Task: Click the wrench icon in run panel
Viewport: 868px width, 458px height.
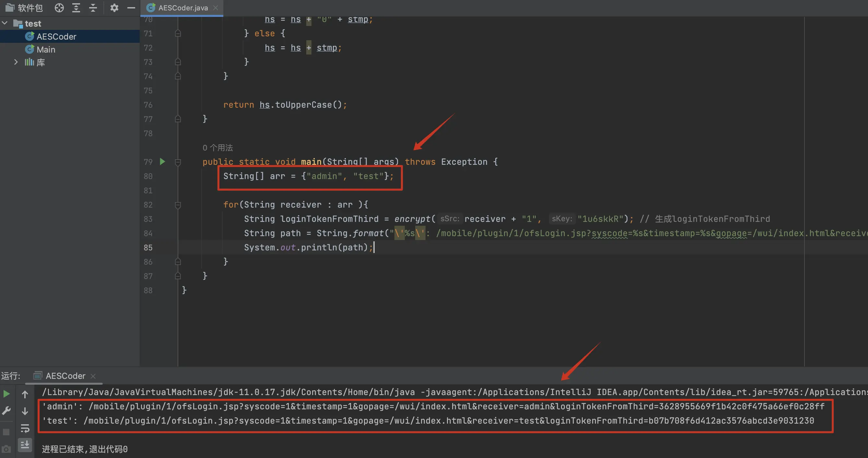Action: coord(6,411)
